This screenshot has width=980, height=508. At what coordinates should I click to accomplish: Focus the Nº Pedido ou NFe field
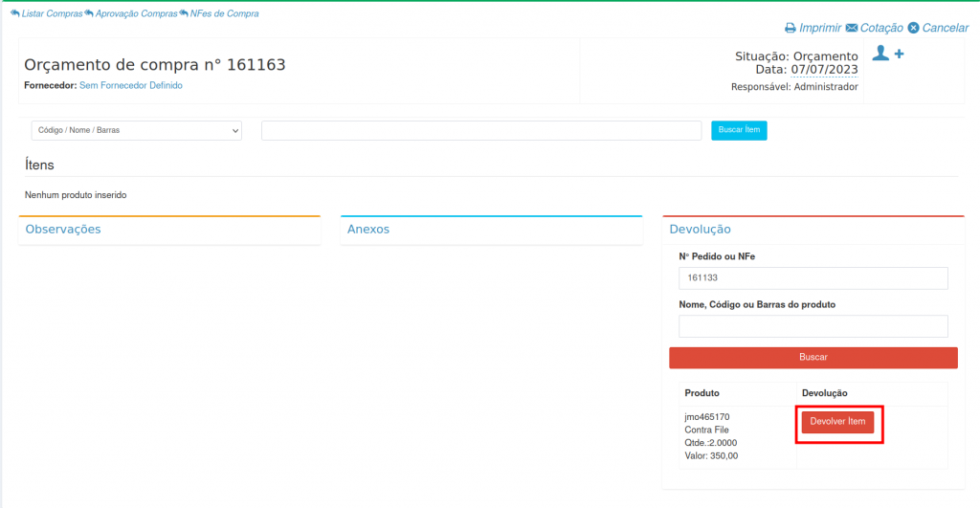[813, 277]
